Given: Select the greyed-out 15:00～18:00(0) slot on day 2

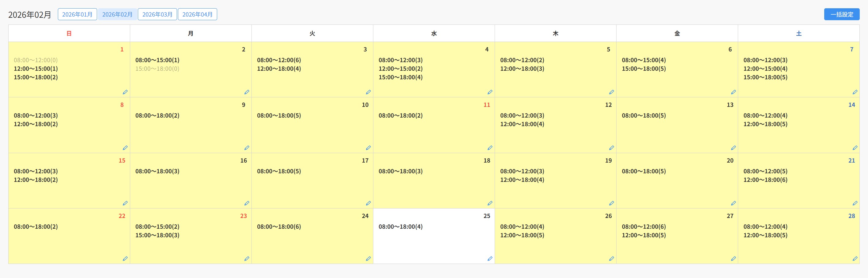Looking at the screenshot, I should 157,69.
